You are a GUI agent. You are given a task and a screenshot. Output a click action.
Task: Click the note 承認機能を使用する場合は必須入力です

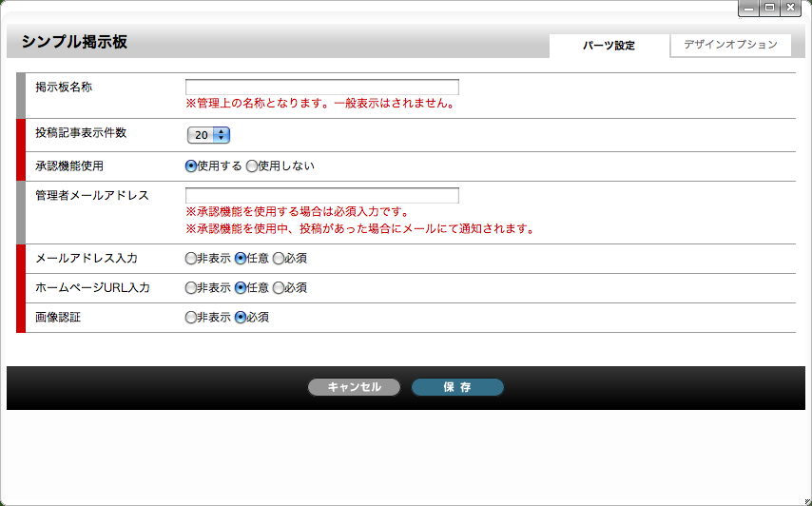(x=298, y=212)
